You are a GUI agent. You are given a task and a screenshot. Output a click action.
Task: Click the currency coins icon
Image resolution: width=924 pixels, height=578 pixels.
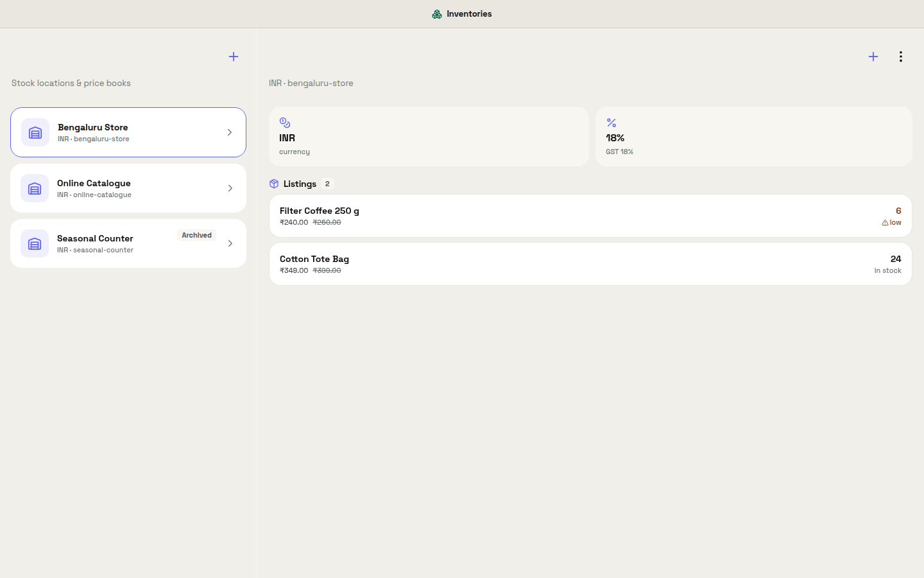point(285,123)
